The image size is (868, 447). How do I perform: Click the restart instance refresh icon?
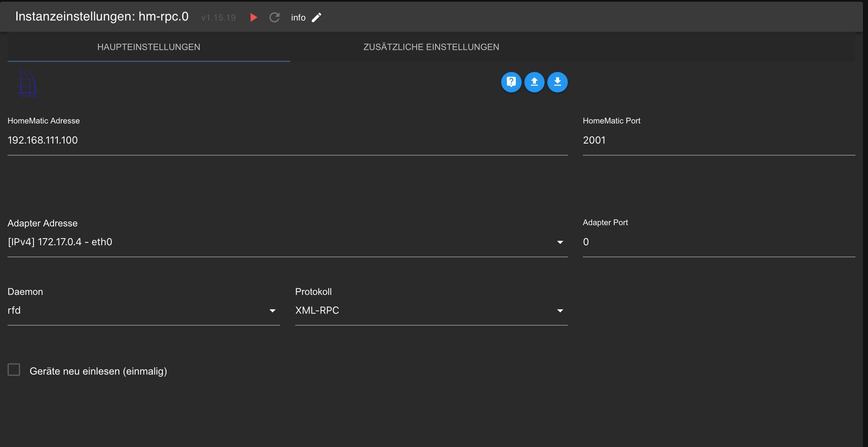274,17
